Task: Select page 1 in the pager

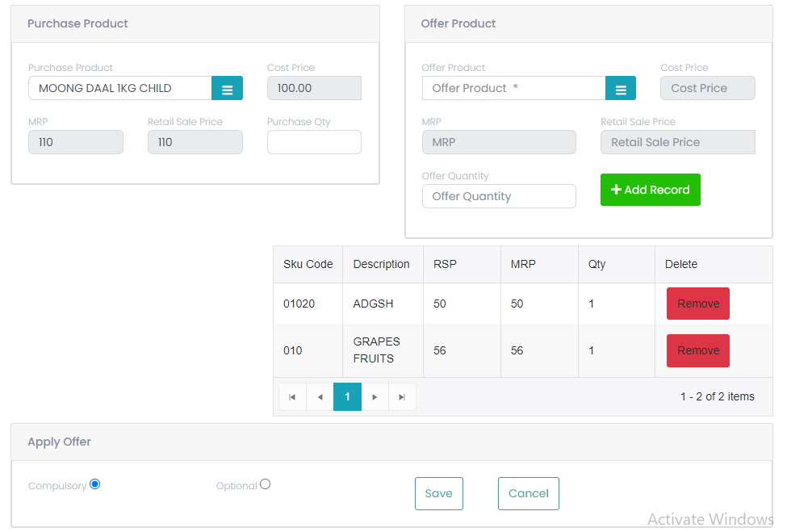Action: [x=347, y=397]
